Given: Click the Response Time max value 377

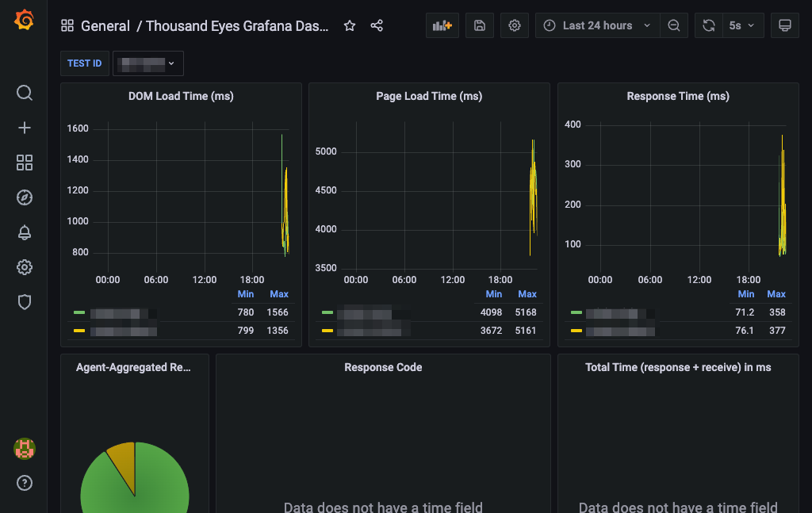Looking at the screenshot, I should [x=777, y=331].
